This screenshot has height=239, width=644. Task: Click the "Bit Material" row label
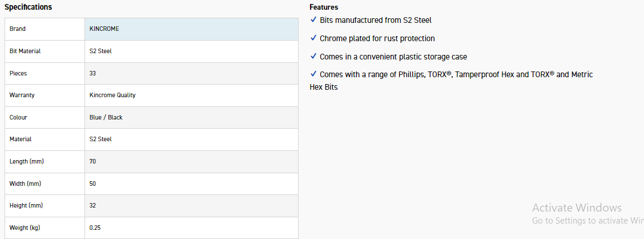click(25, 51)
